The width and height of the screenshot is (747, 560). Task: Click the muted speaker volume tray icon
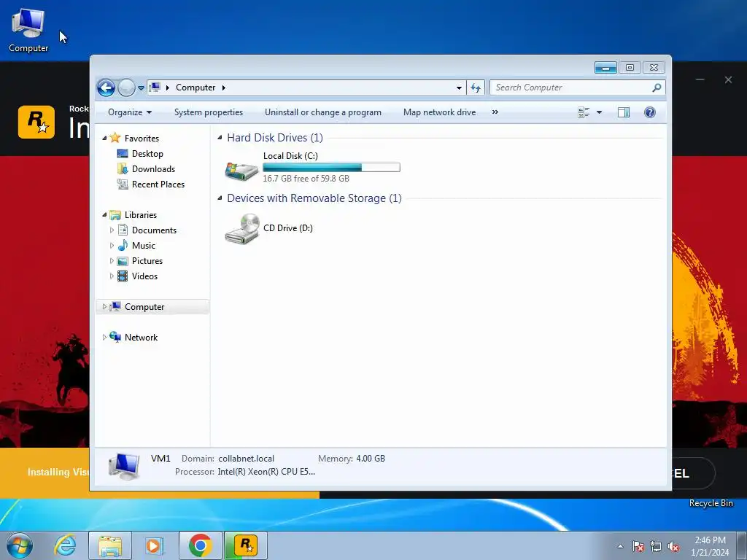(x=673, y=547)
